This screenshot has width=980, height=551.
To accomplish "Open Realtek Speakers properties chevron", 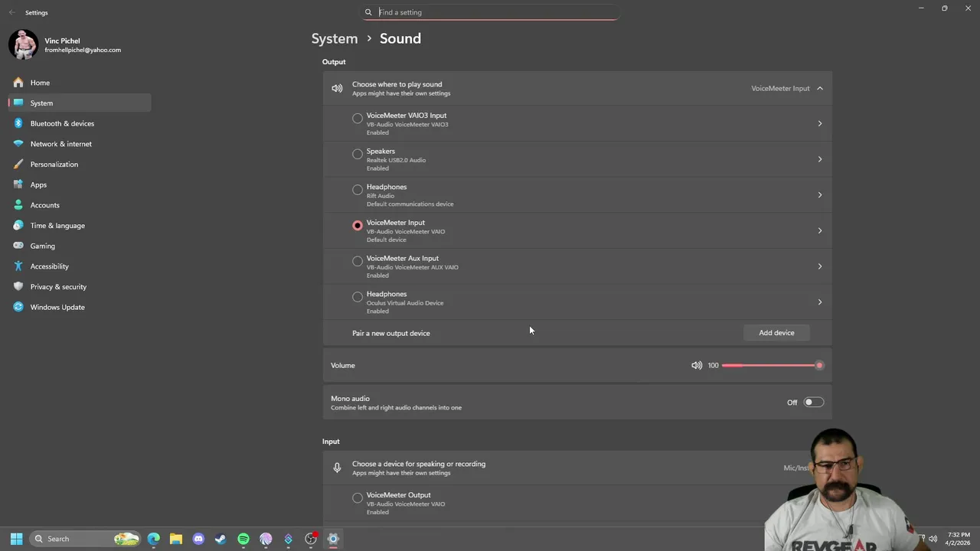I will (x=819, y=159).
